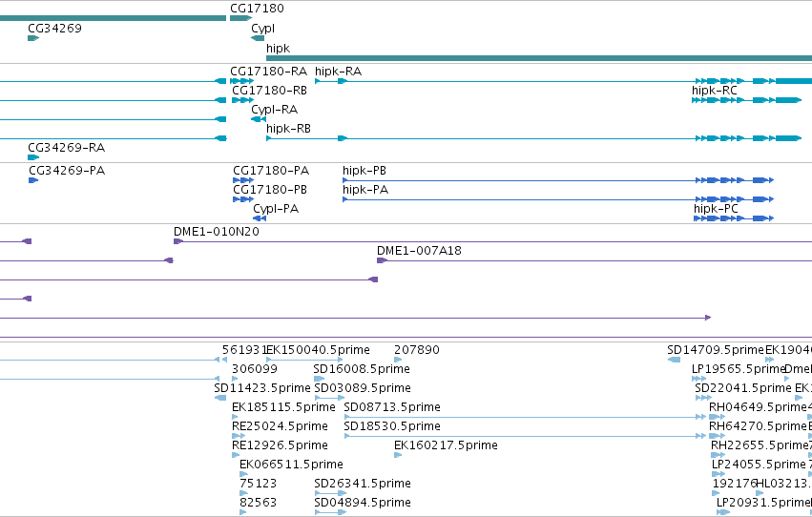Click the hipk-RA transcript label
The image size is (812, 517).
click(338, 72)
